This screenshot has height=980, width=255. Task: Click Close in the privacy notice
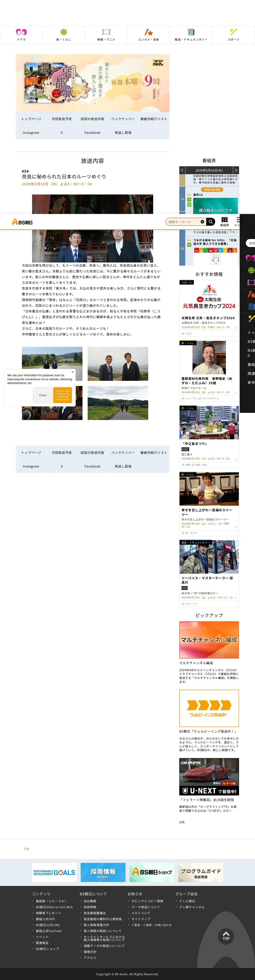point(43,395)
